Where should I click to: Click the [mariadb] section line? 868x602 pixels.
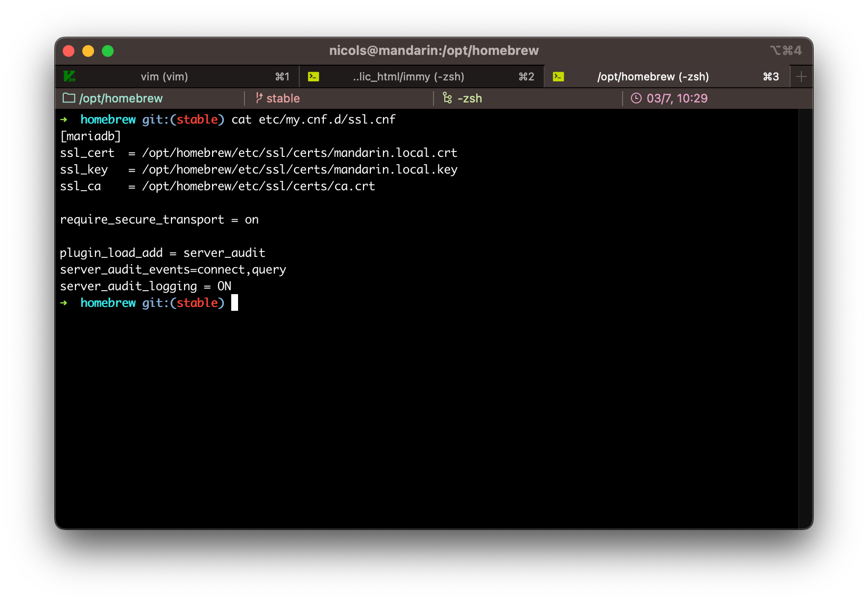coord(91,136)
